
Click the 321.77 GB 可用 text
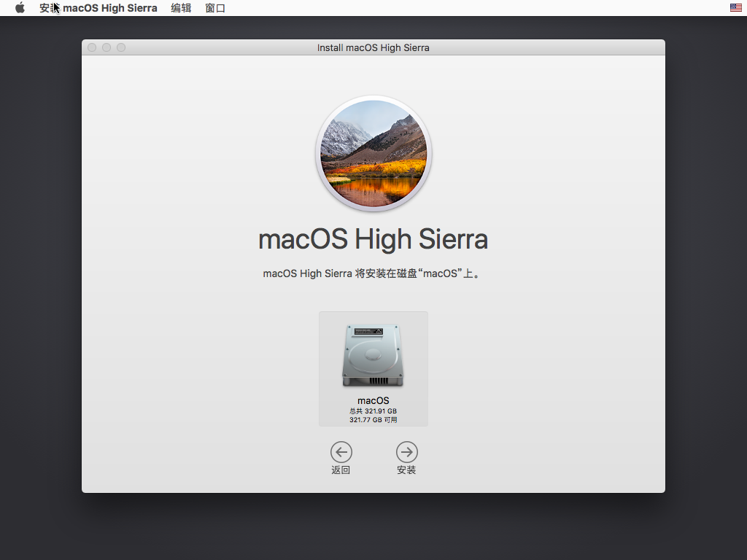(x=373, y=419)
